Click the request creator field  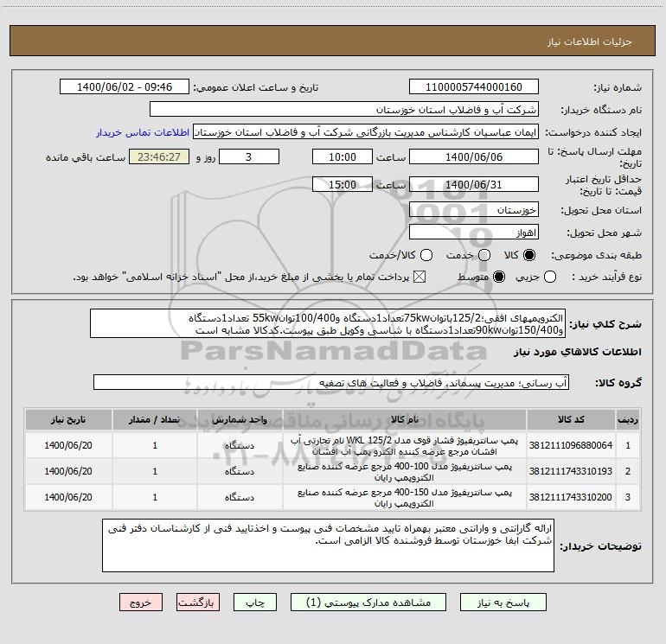tap(366, 132)
